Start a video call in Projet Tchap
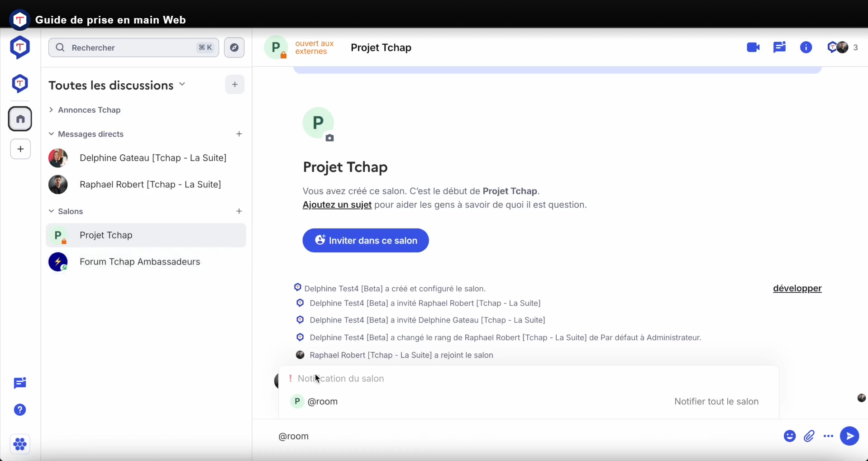868x461 pixels. click(753, 48)
